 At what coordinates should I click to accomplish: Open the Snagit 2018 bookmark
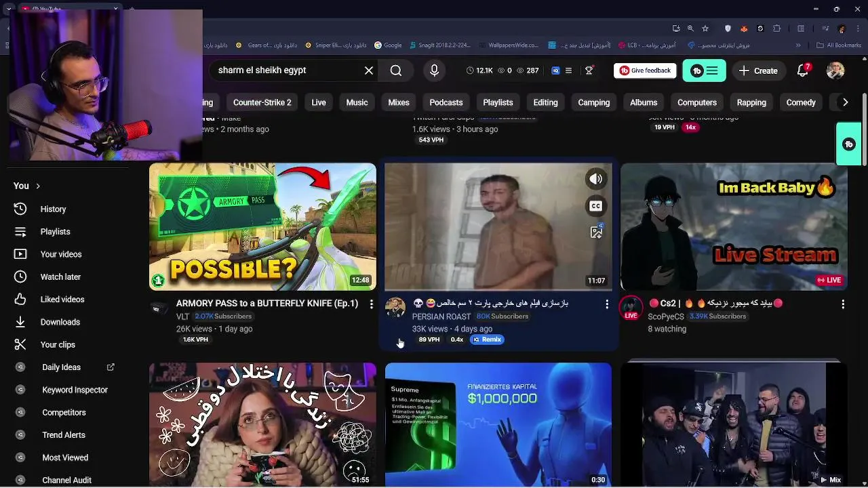click(x=440, y=45)
